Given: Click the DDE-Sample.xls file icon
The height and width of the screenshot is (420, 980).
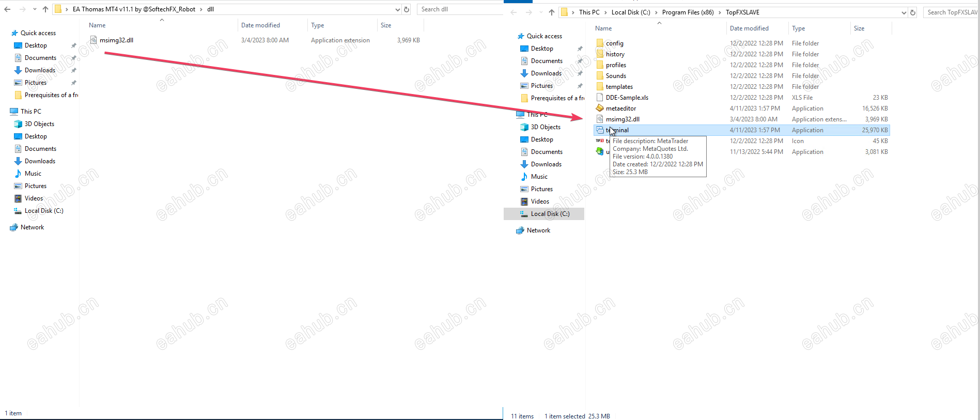Looking at the screenshot, I should (x=600, y=97).
